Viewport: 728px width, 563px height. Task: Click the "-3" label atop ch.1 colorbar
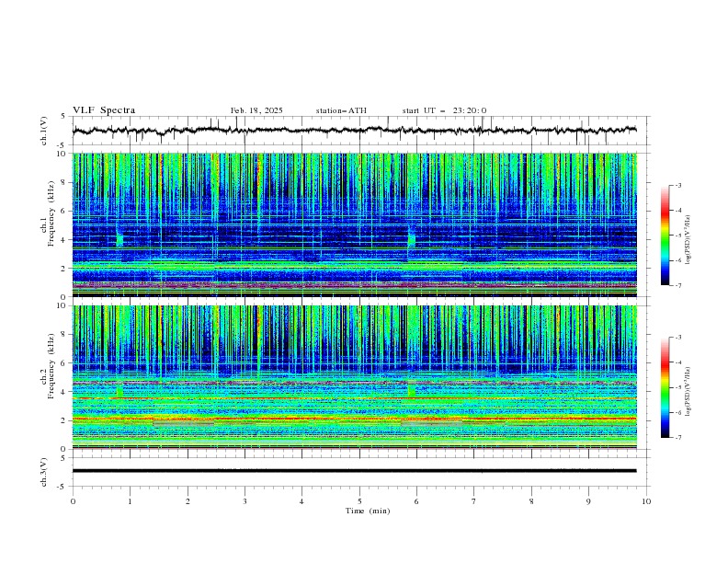click(677, 185)
